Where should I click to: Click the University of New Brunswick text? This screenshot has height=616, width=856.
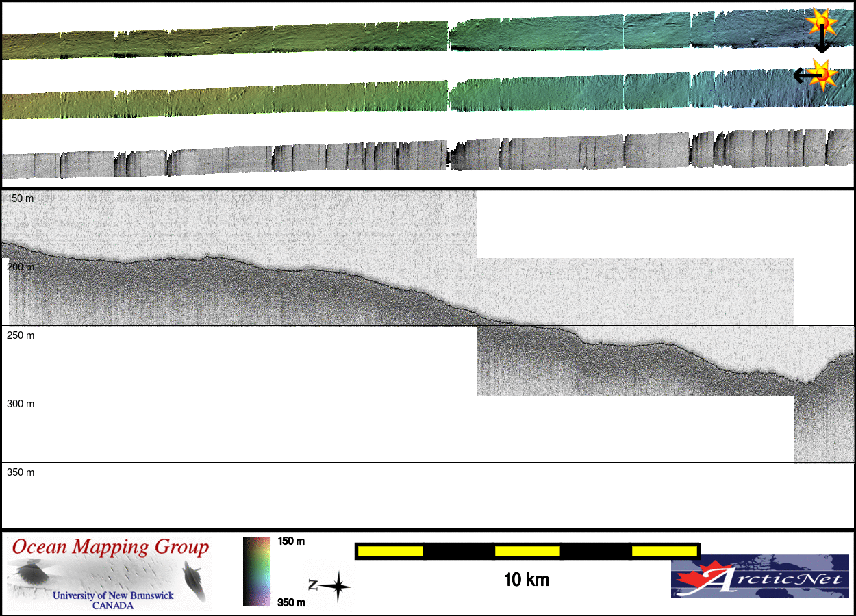113,595
